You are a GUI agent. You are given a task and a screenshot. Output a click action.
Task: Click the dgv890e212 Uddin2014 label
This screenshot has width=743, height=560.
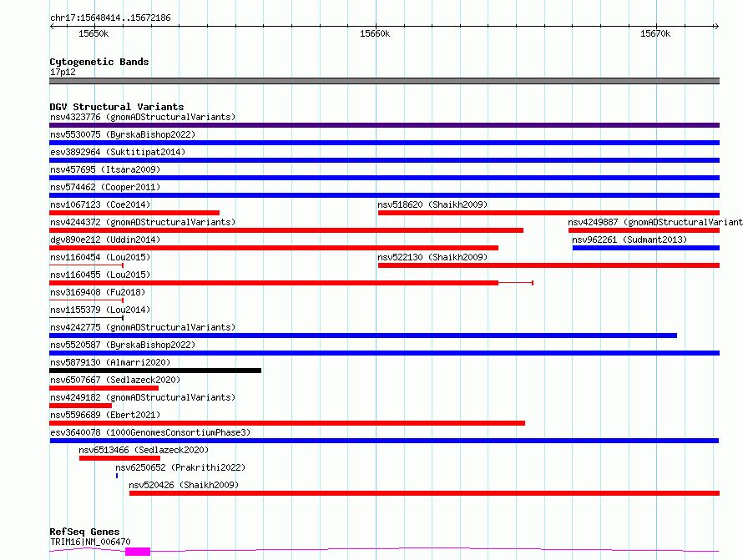[x=105, y=240]
